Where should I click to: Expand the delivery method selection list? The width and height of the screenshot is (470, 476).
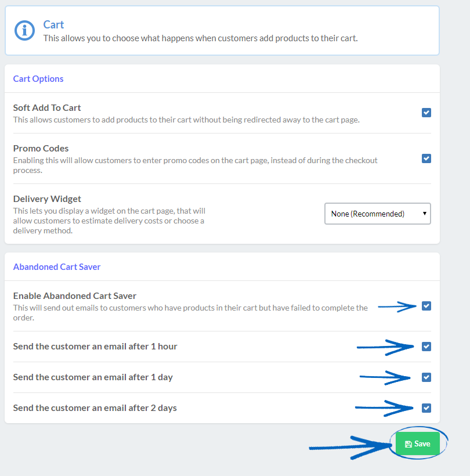[377, 214]
